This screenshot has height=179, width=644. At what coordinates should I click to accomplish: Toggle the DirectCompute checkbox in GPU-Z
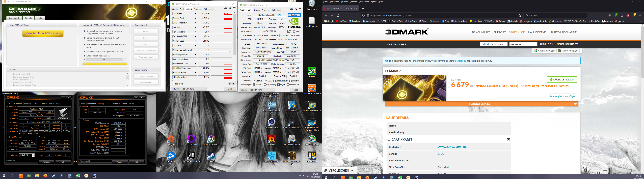(x=274, y=81)
